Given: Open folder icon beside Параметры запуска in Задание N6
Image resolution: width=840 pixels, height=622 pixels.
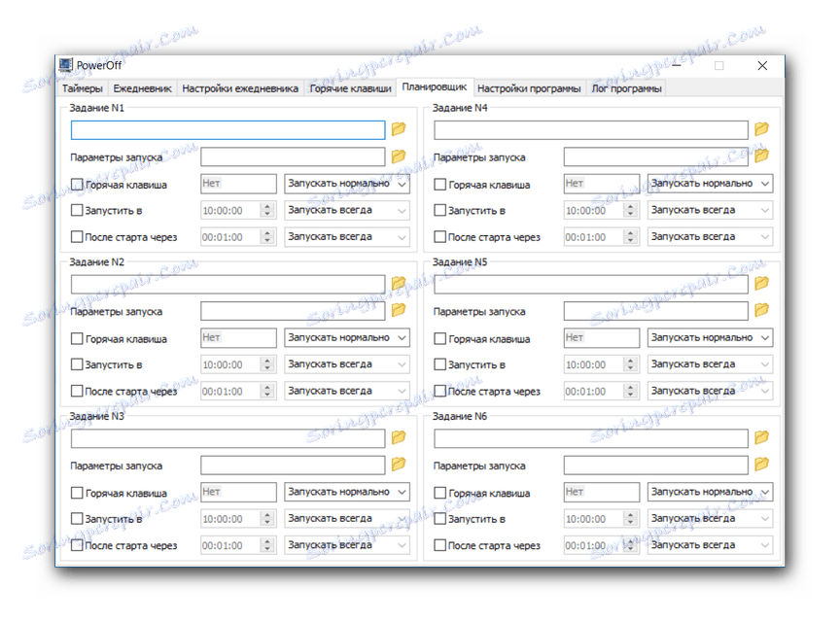Looking at the screenshot, I should click(762, 464).
